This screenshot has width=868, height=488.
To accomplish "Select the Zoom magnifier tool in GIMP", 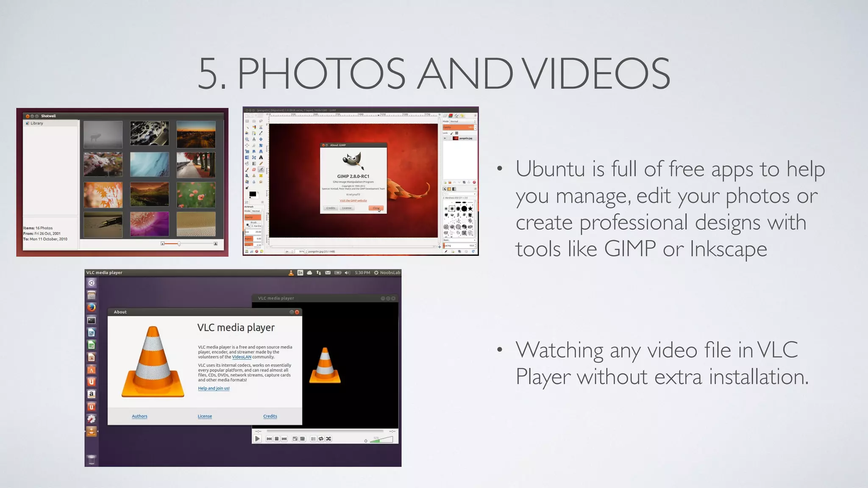I will 247,139.
